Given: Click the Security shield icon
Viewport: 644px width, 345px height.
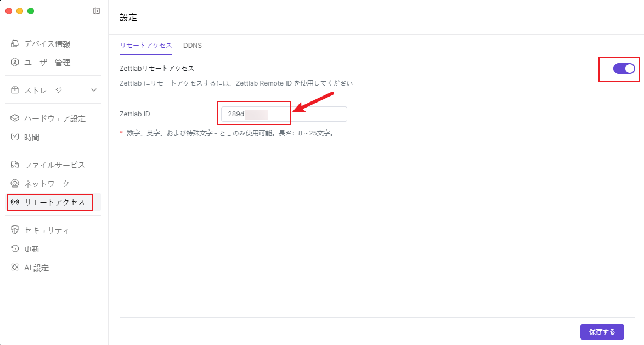Looking at the screenshot, I should tap(15, 230).
